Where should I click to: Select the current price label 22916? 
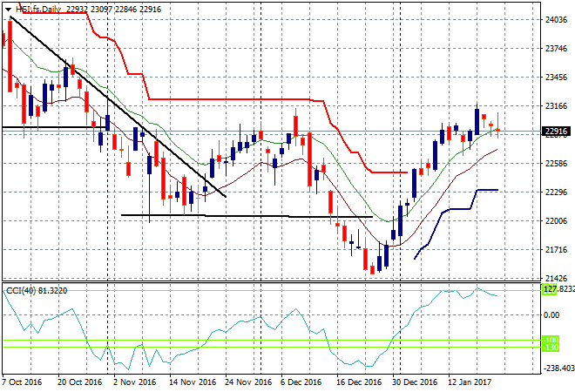557,132
